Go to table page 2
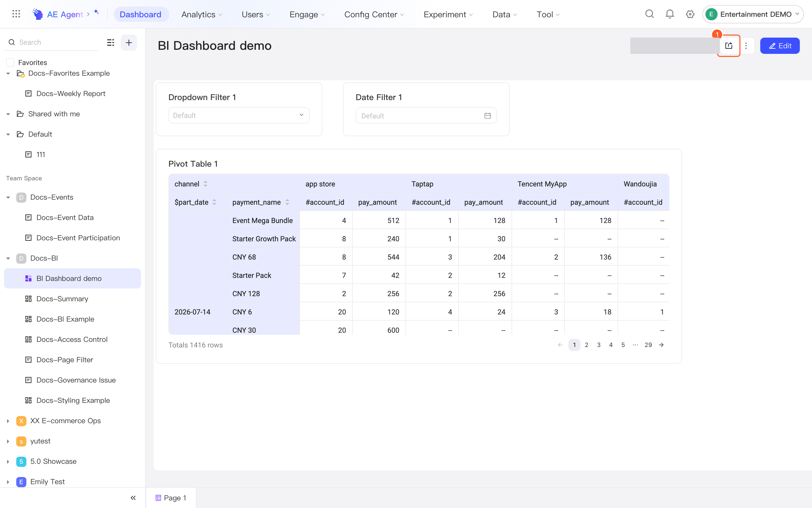 coord(586,345)
